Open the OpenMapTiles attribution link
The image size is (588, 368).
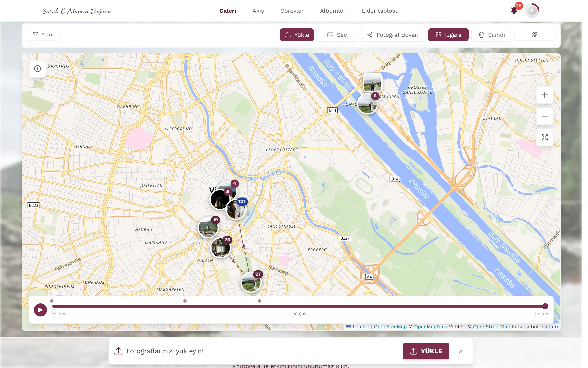[431, 327]
